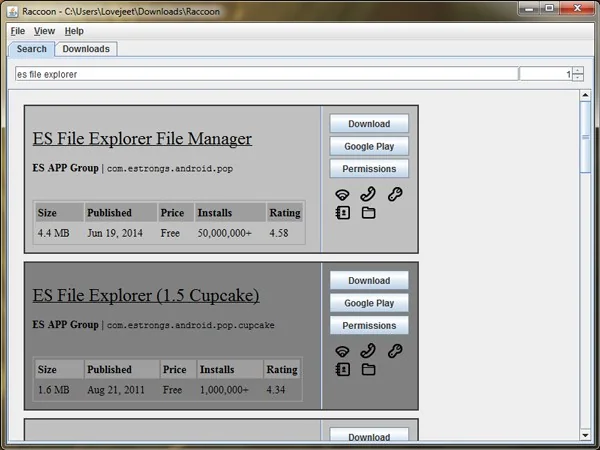Viewport: 600px width, 450px height.
Task: Click the '1,000,000+' installs value
Action: [224, 390]
